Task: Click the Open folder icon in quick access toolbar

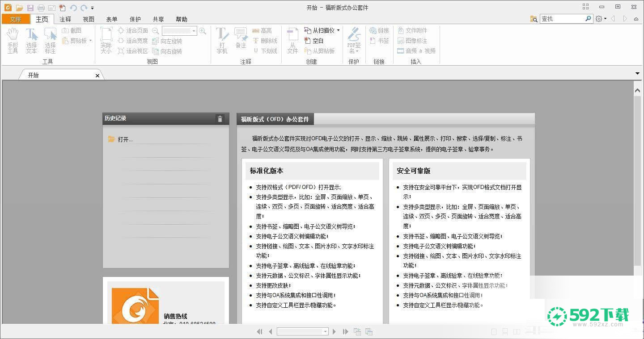Action: [x=19, y=8]
